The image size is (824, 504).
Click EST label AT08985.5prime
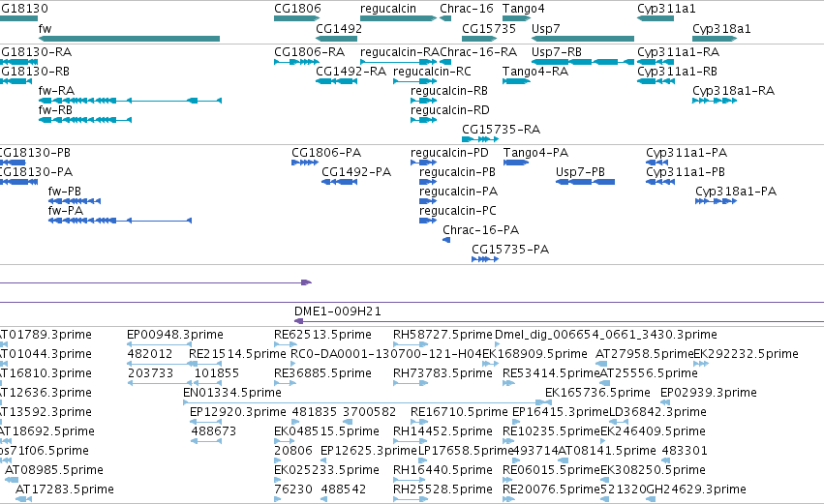[x=54, y=470]
